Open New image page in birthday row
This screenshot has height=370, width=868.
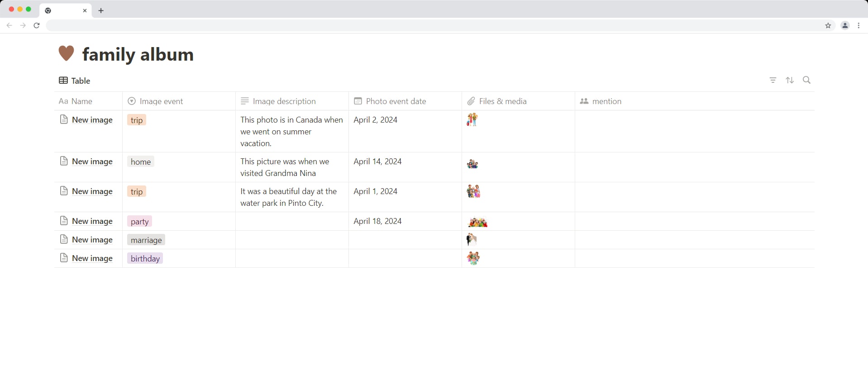[x=92, y=258]
